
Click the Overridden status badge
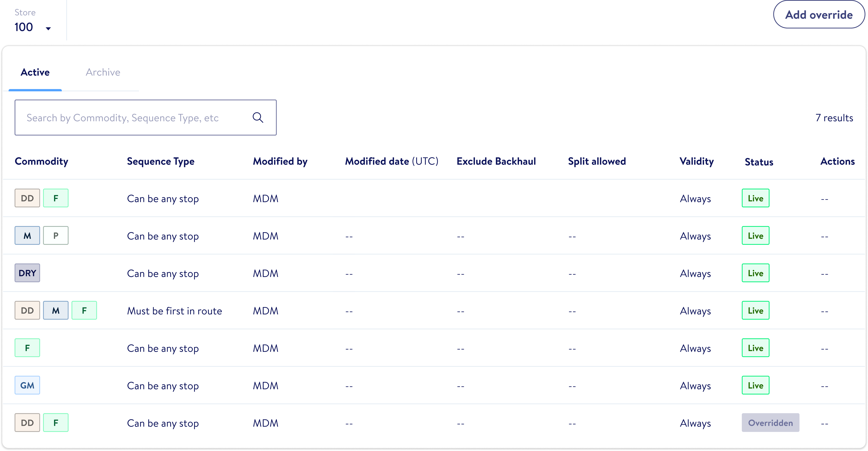point(770,423)
